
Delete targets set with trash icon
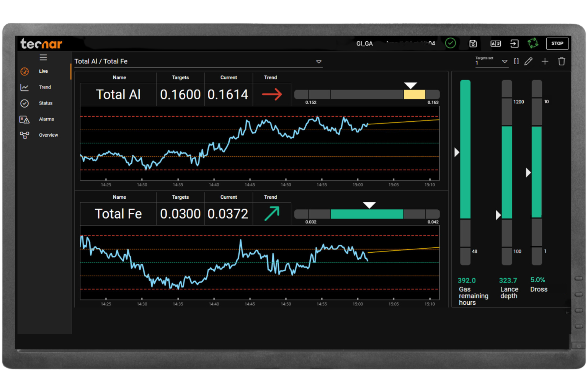point(562,61)
